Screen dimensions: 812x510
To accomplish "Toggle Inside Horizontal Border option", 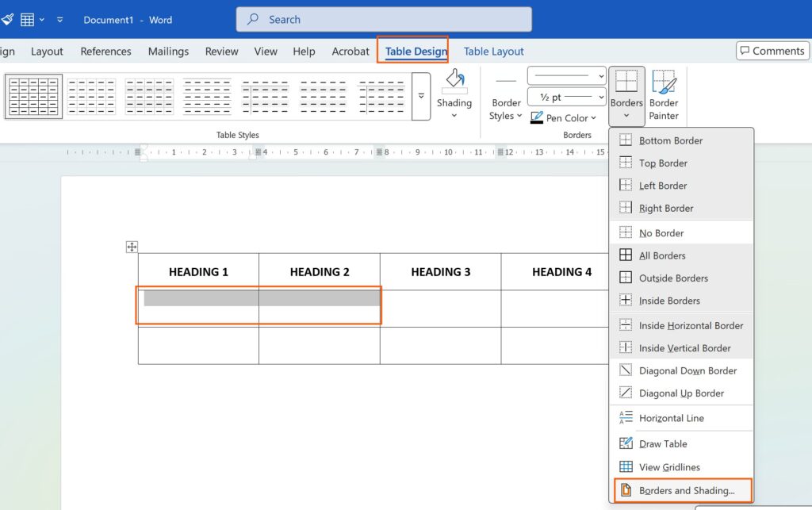I will [x=691, y=325].
